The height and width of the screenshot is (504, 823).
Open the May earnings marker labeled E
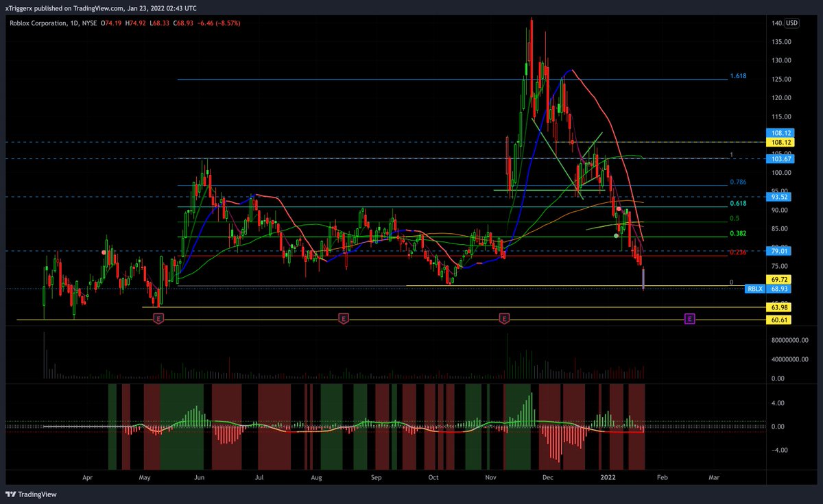[158, 318]
